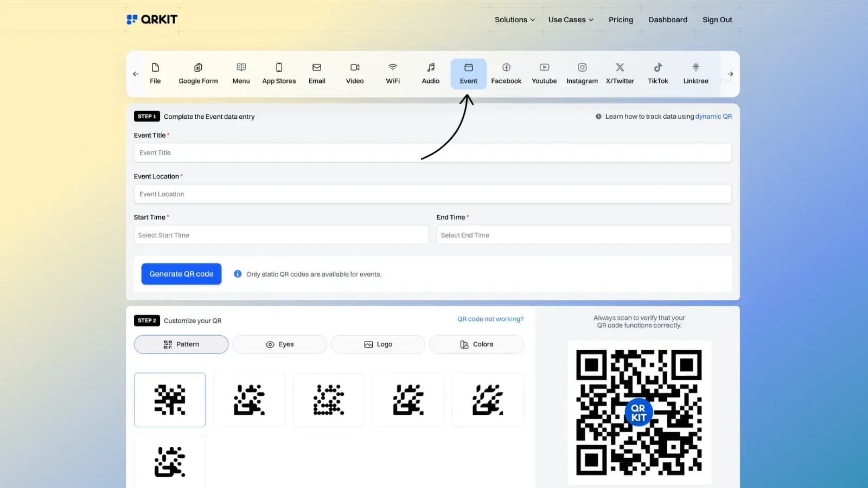Select the App Stores QR option
Image resolution: width=868 pixels, height=488 pixels.
[279, 73]
